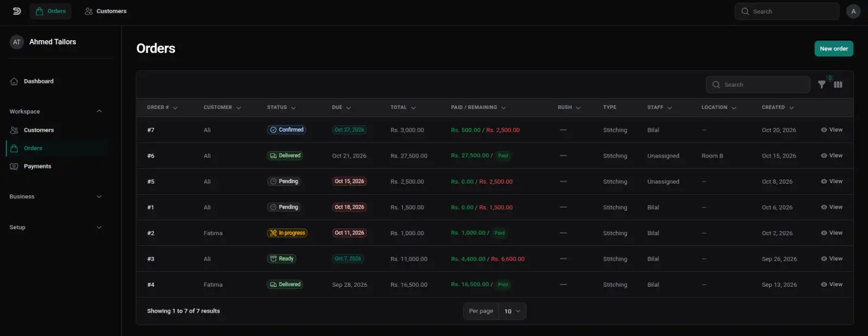Click the app logo icon in top bar
Image resolution: width=868 pixels, height=336 pixels.
coord(17,11)
